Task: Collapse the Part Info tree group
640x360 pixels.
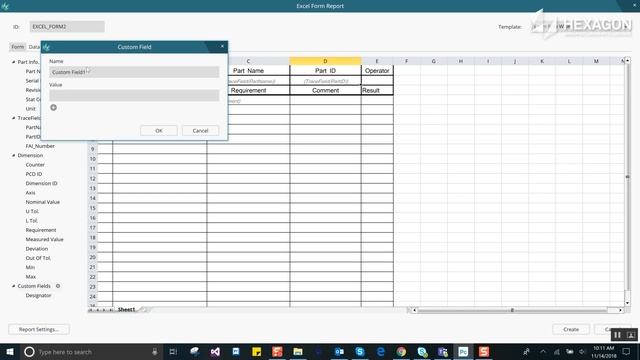Action: [x=13, y=62]
